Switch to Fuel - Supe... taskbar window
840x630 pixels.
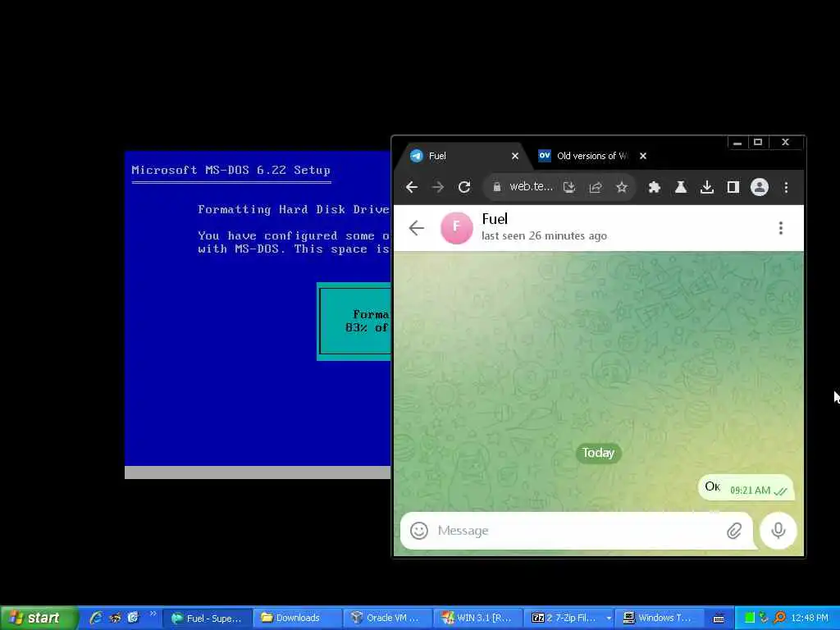[207, 618]
